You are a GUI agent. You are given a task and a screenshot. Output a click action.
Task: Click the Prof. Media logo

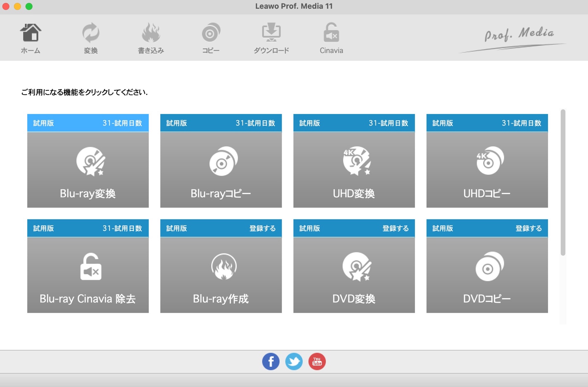coord(513,39)
